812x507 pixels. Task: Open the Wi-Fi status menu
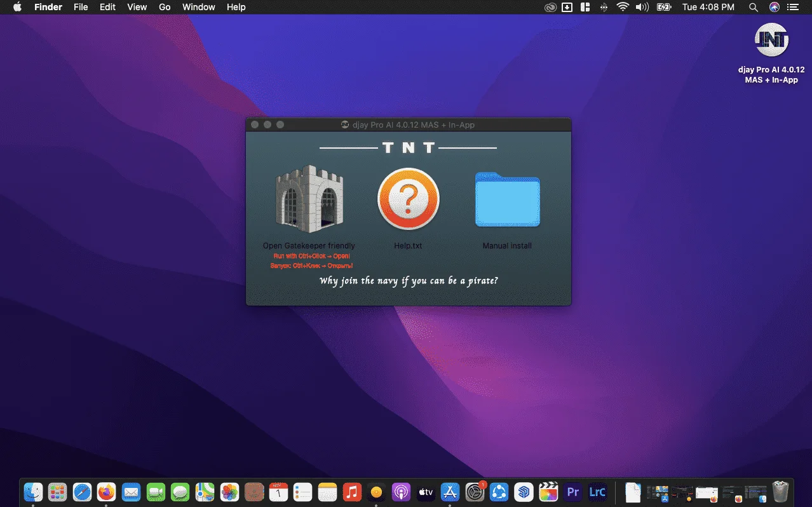click(623, 7)
